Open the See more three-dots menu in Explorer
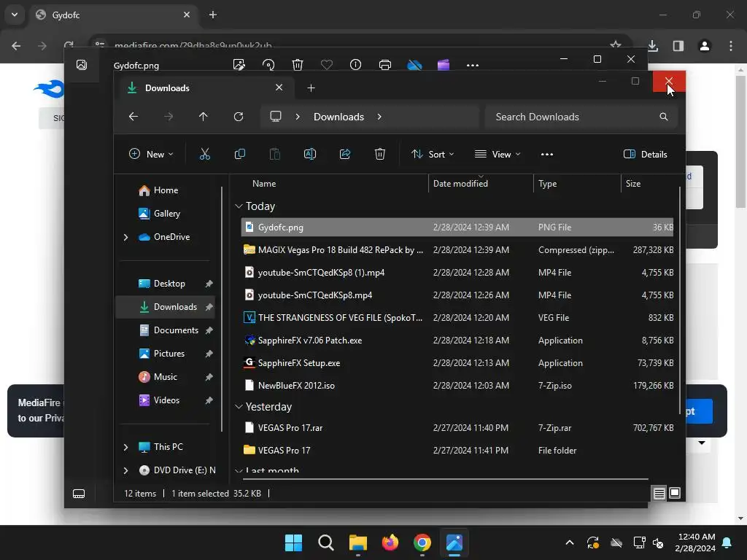The width and height of the screenshot is (747, 560). click(x=547, y=155)
